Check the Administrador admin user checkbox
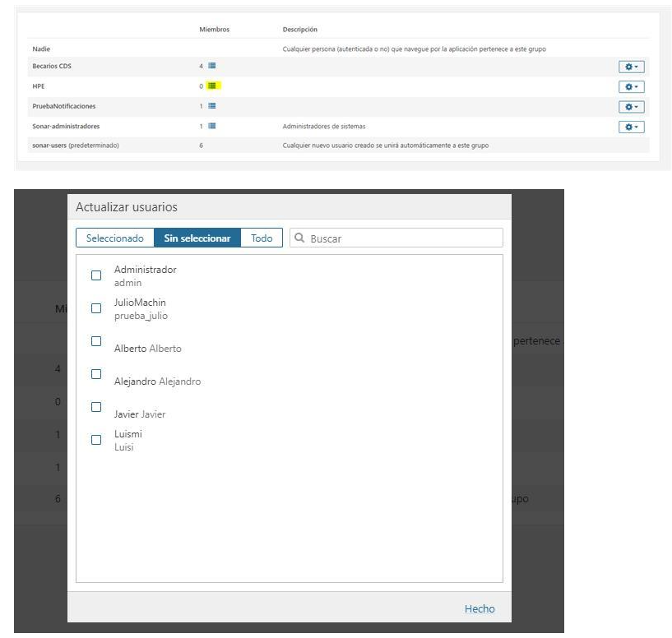 point(96,275)
